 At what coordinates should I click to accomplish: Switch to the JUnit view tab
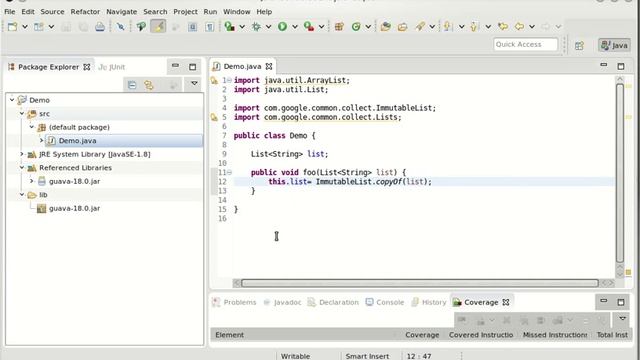pos(111,67)
